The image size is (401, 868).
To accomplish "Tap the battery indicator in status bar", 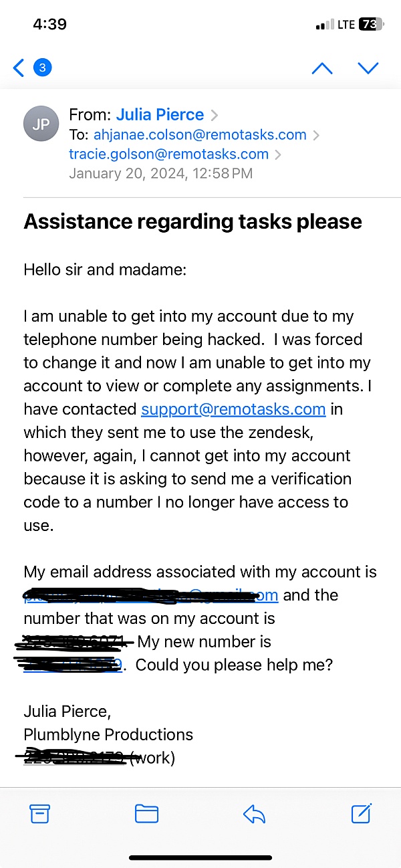I will point(371,24).
